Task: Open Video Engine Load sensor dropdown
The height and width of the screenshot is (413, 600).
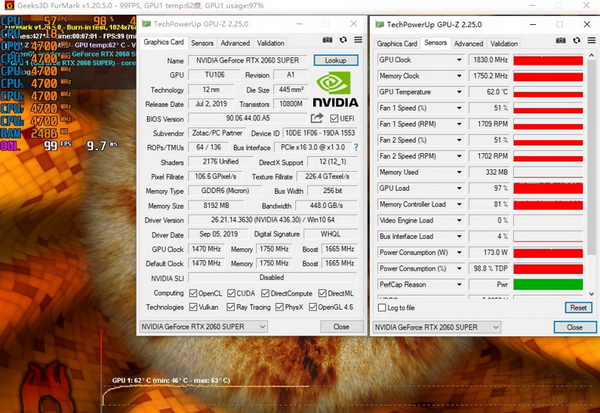Action: pyautogui.click(x=458, y=220)
